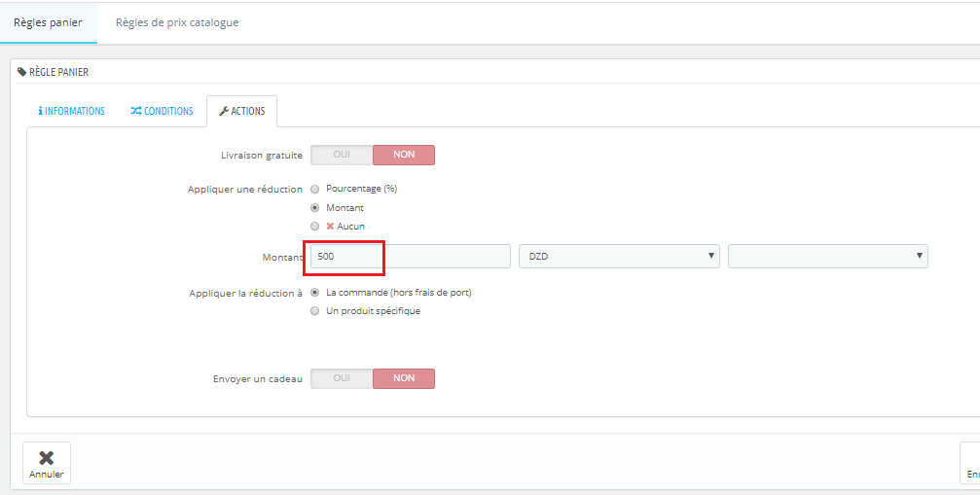Select the Aucun reduction radio button
This screenshot has width=980, height=495.
pyautogui.click(x=315, y=227)
